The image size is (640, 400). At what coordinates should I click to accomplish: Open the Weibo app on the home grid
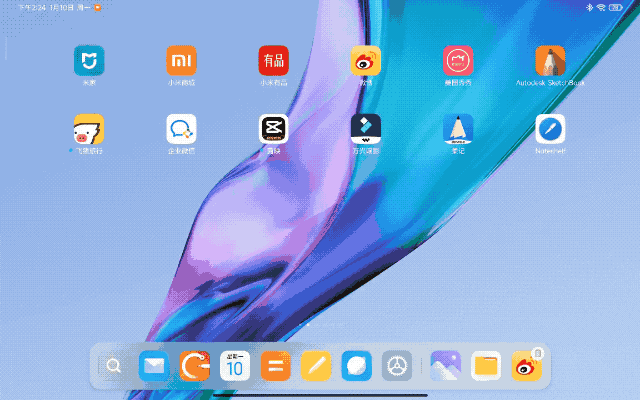(x=366, y=61)
